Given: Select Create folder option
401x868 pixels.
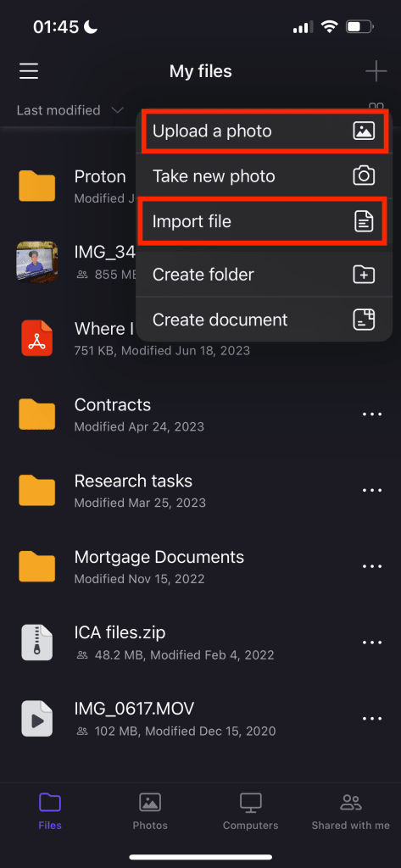Looking at the screenshot, I should click(265, 275).
